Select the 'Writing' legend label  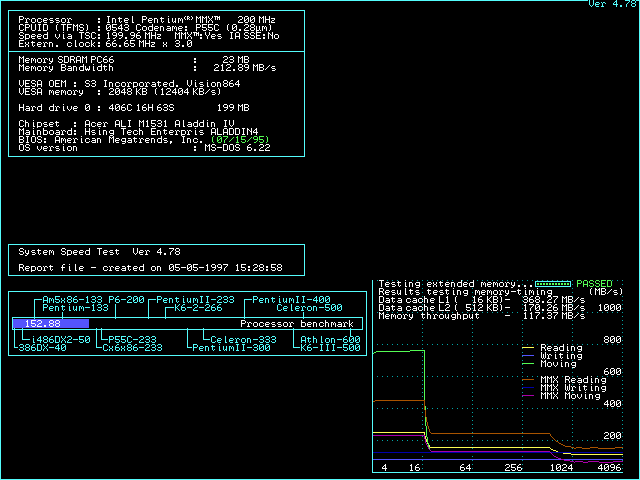tap(561, 356)
